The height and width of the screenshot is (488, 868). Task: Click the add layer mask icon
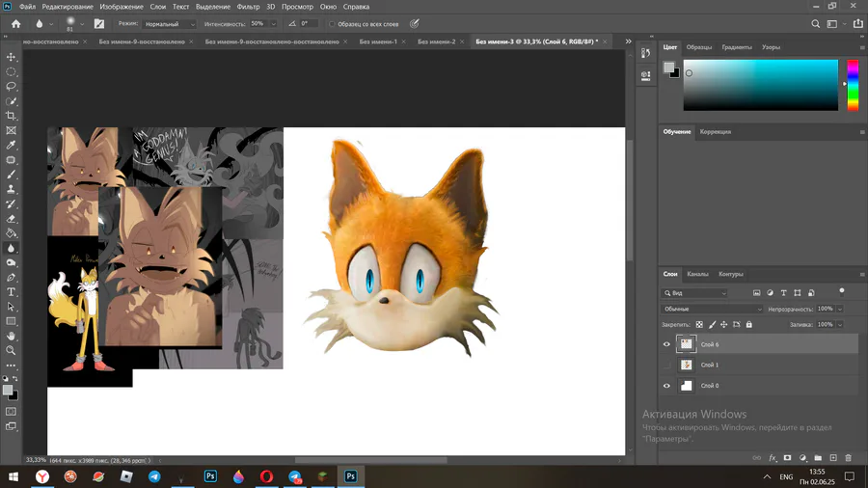(788, 458)
